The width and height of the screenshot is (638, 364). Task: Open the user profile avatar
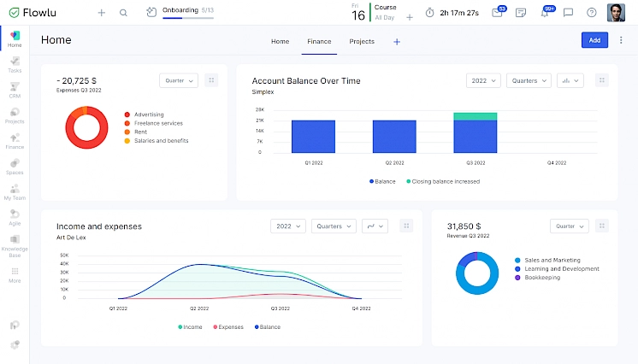click(x=616, y=13)
